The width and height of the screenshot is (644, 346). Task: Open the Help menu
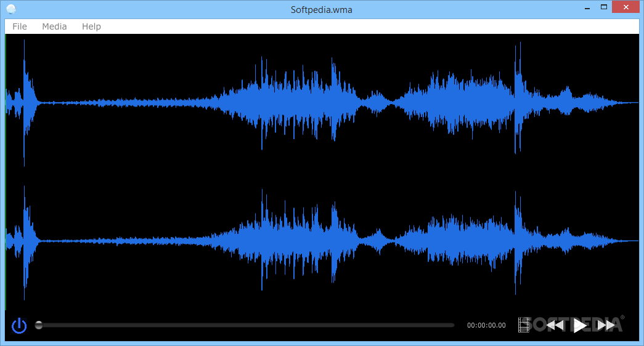pos(91,26)
